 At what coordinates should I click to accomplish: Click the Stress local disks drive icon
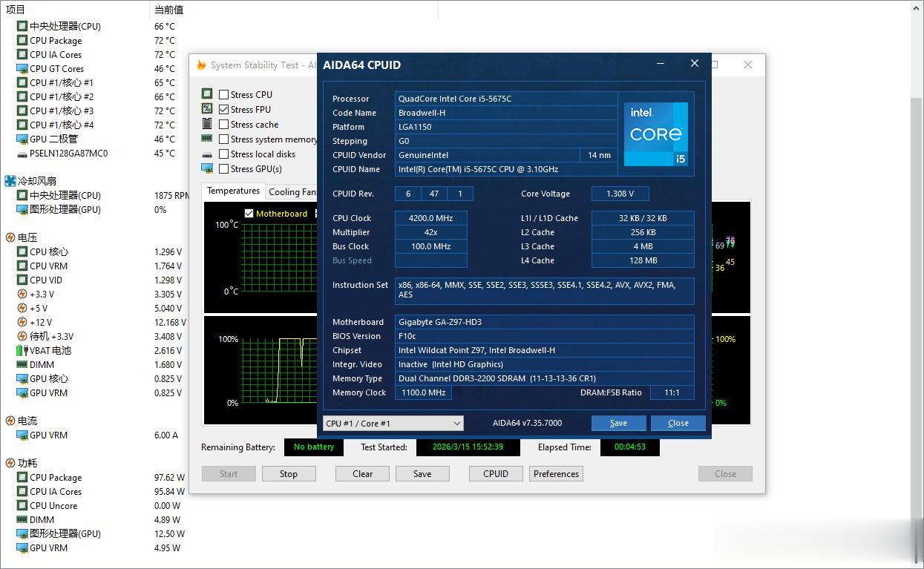[207, 154]
